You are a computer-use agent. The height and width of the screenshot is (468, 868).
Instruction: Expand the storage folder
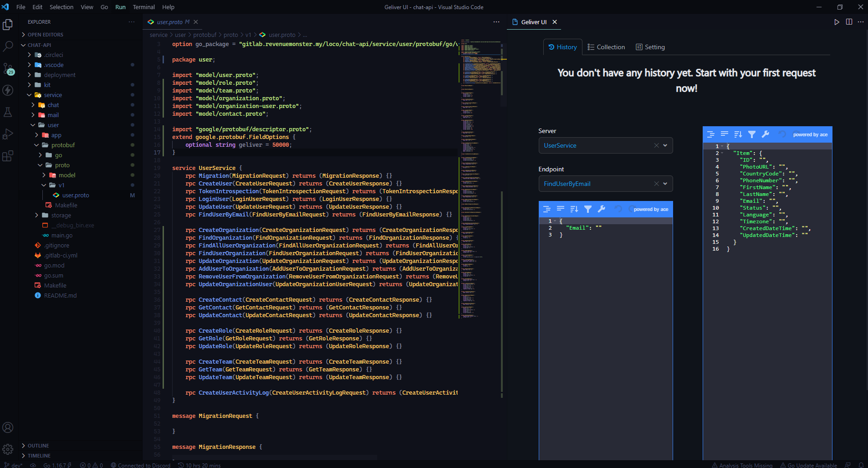(x=81, y=215)
